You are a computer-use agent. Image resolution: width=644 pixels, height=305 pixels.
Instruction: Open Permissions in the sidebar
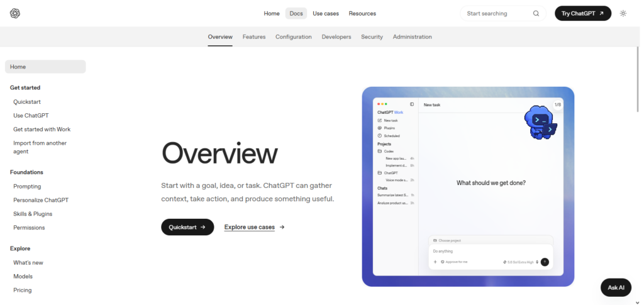(29, 228)
